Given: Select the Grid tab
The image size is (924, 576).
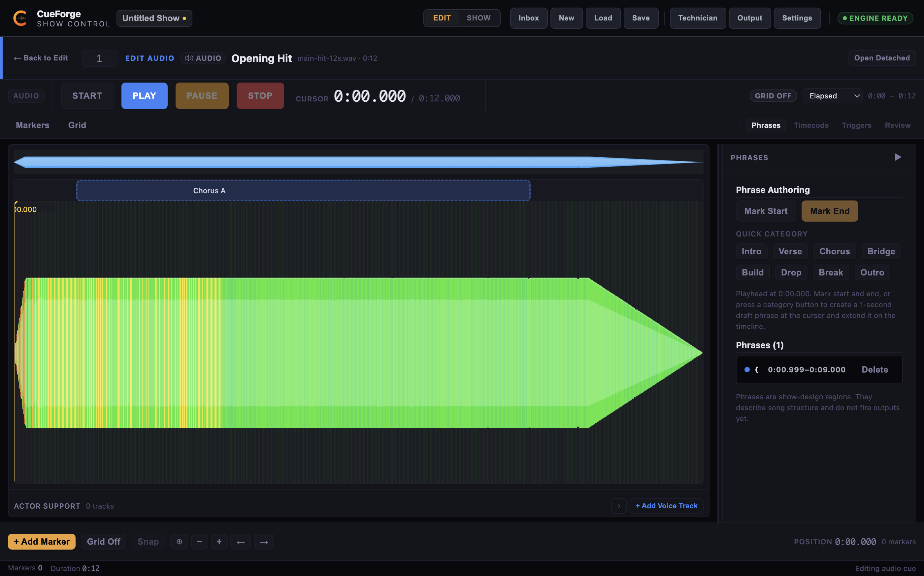Looking at the screenshot, I should pyautogui.click(x=77, y=125).
